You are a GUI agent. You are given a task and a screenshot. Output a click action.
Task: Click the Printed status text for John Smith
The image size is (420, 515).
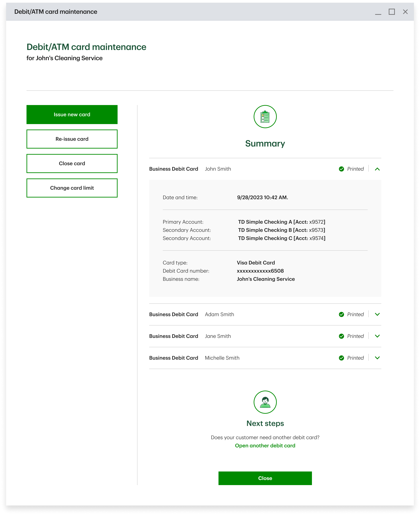tap(355, 169)
